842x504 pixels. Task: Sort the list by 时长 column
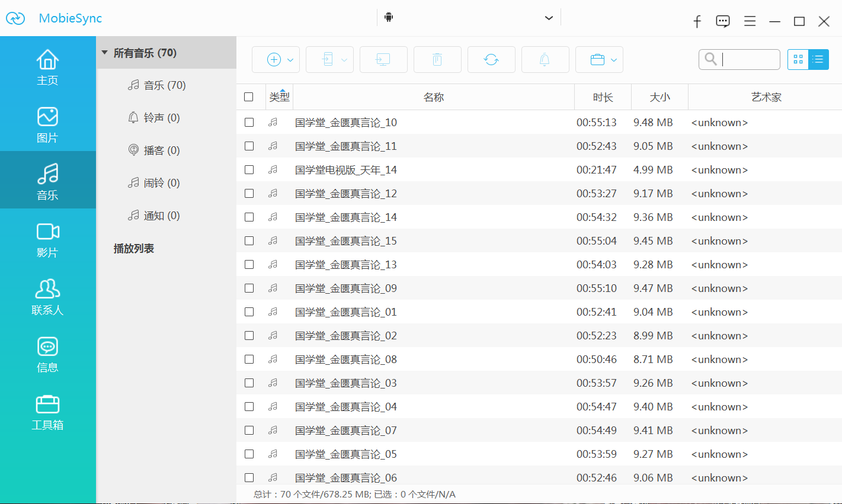pyautogui.click(x=603, y=97)
